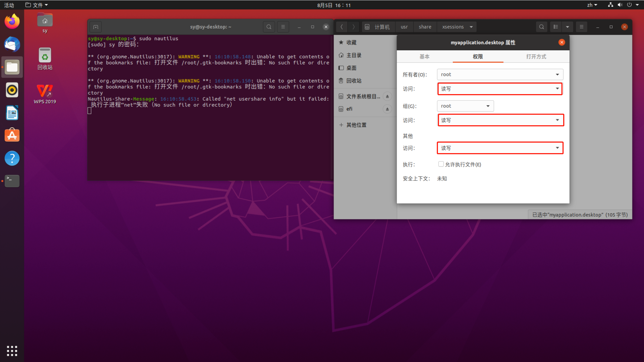Click the Nautilus search icon
644x362 pixels.
[541, 27]
